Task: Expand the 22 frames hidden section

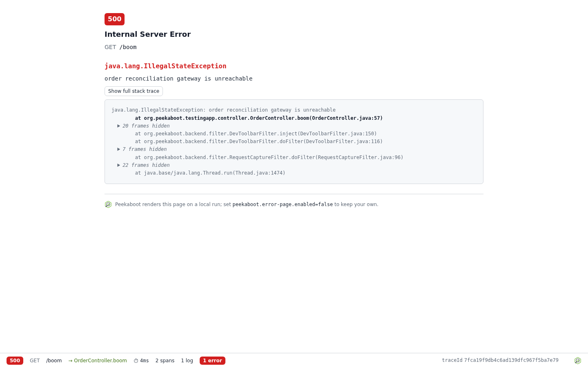Action: click(x=143, y=165)
